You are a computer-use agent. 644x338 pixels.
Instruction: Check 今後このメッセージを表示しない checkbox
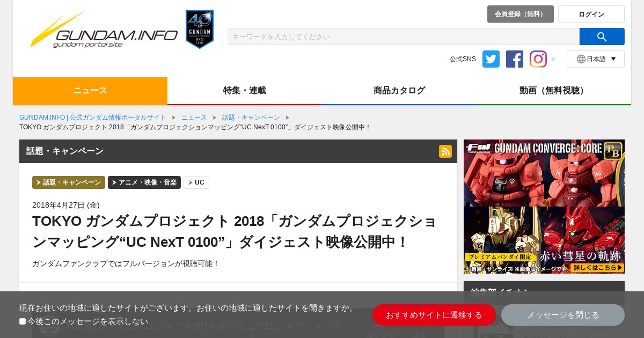[23, 321]
